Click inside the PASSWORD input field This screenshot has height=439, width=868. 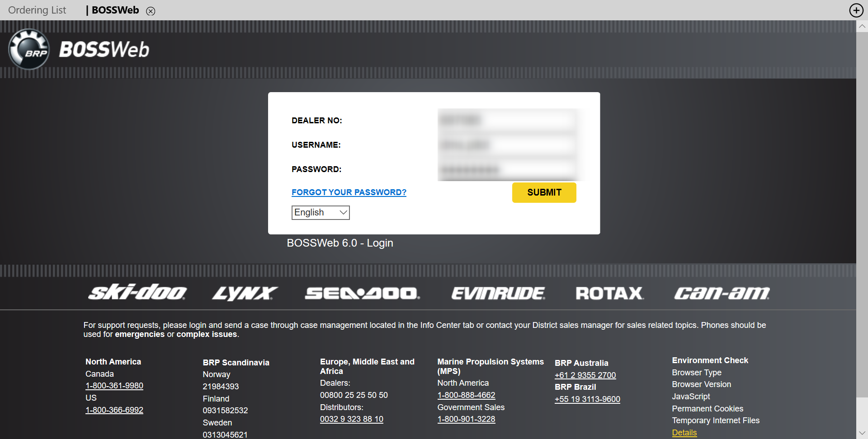pyautogui.click(x=506, y=169)
